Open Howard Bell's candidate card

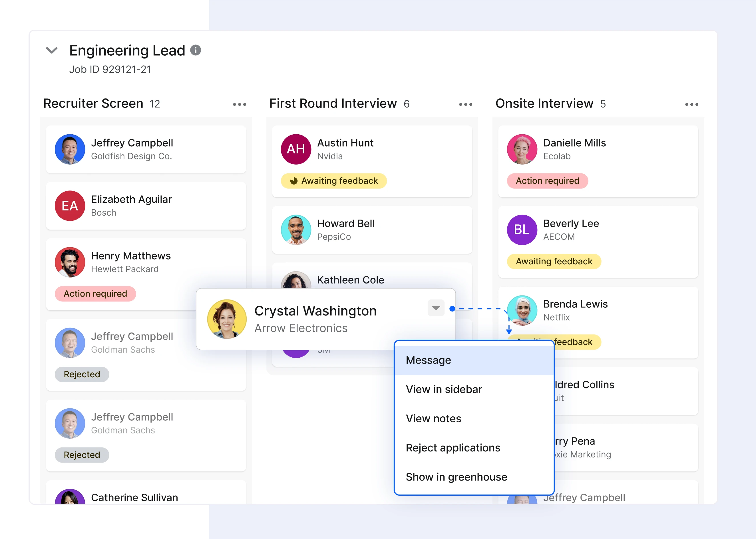pyautogui.click(x=371, y=230)
